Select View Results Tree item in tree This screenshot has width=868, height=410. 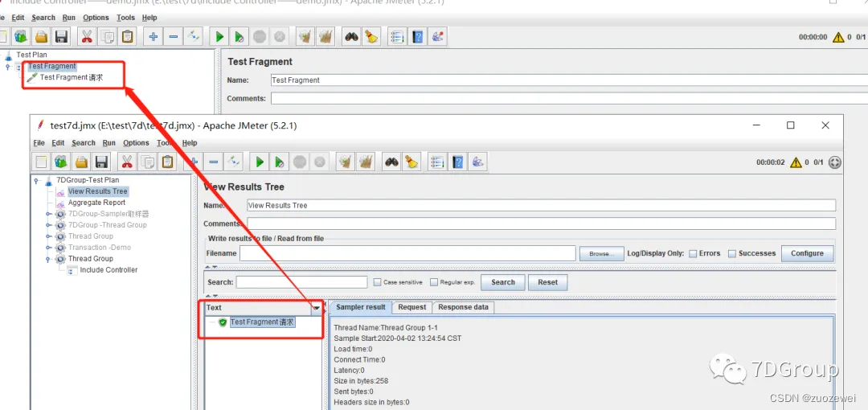tap(98, 191)
